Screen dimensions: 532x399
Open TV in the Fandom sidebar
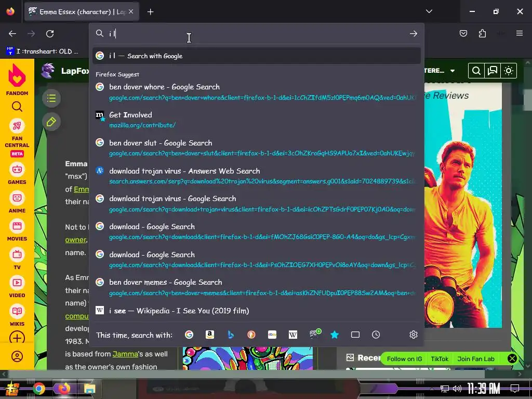(x=17, y=259)
